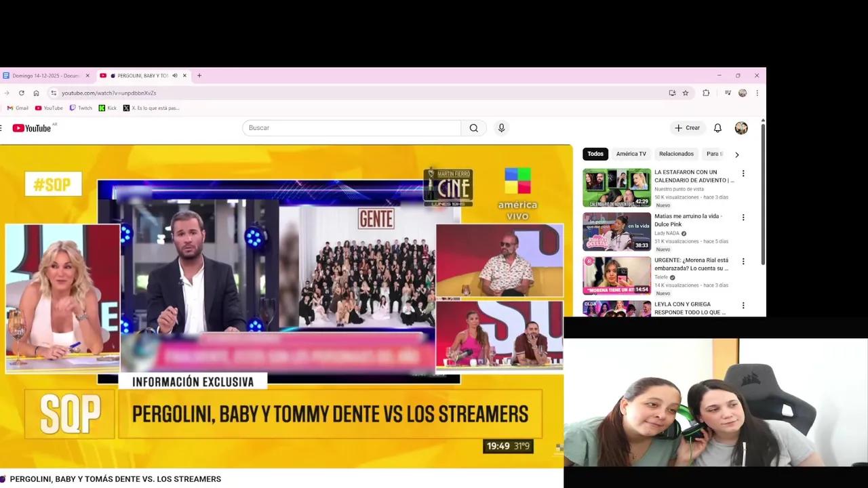Image resolution: width=868 pixels, height=488 pixels.
Task: Click the magnifier search button
Action: [x=474, y=128]
